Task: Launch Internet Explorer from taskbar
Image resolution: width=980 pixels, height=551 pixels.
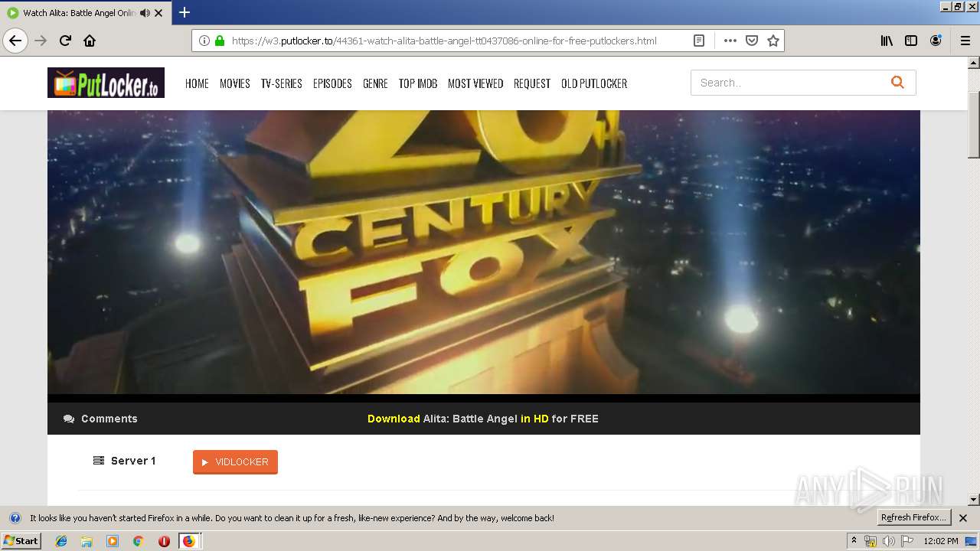Action: (x=61, y=541)
